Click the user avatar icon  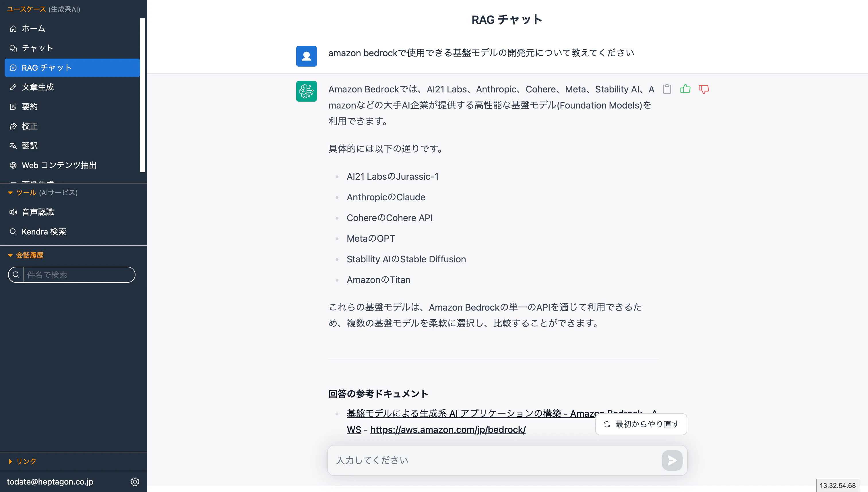(x=307, y=56)
